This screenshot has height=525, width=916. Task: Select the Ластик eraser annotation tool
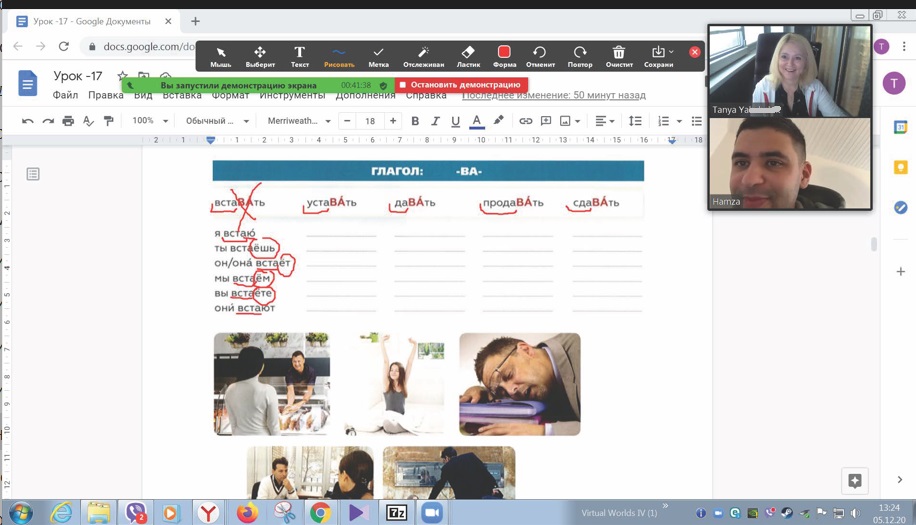468,56
